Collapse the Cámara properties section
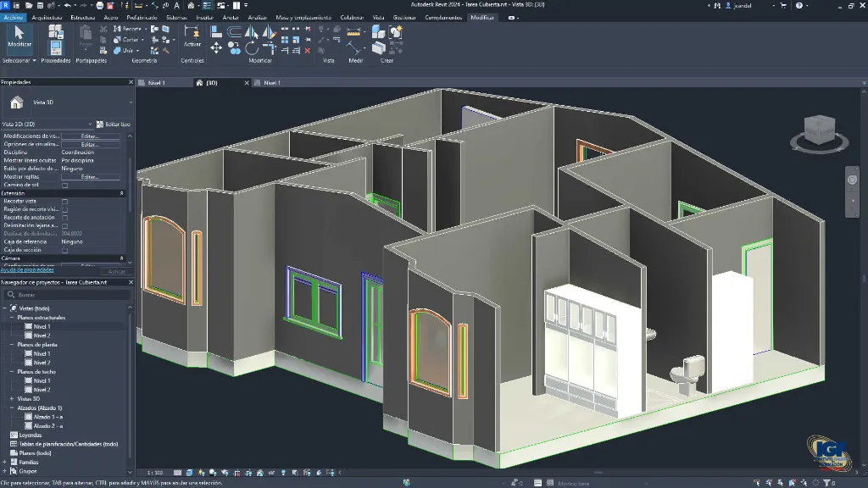The width and height of the screenshot is (868, 488). pos(122,258)
